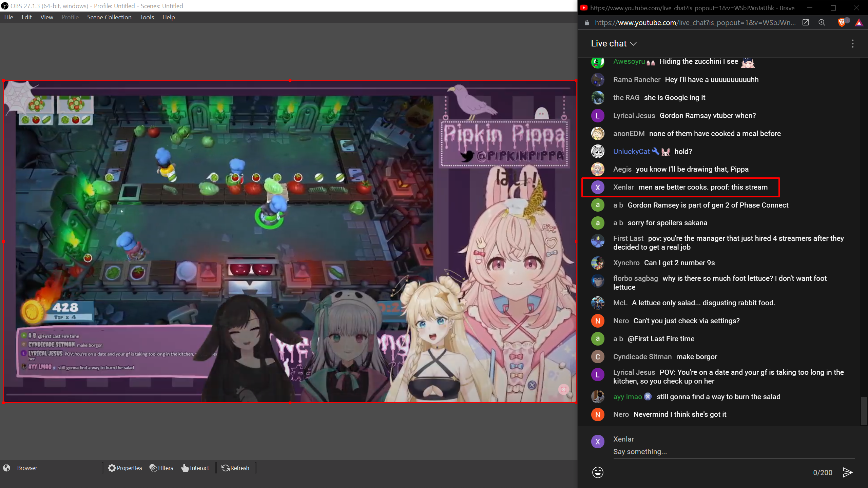Image resolution: width=868 pixels, height=488 pixels.
Task: Click UnluckyCat's avatar
Action: point(598,152)
